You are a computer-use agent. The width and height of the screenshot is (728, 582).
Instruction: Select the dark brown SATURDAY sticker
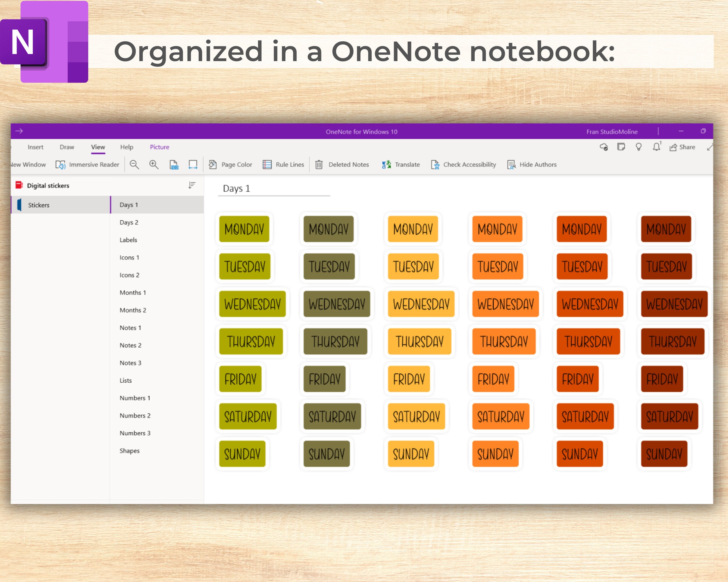tap(669, 416)
